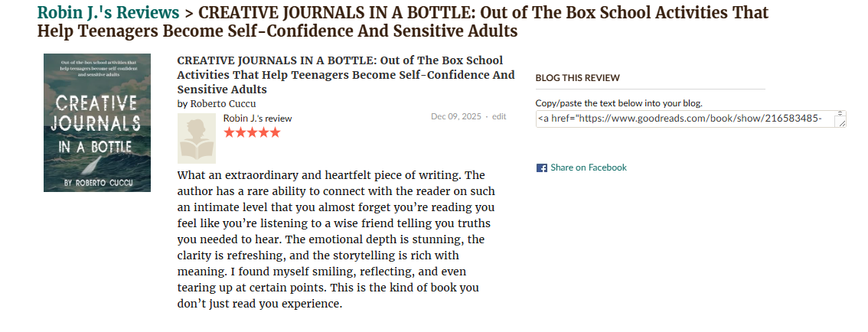Viewport: 868px width, 332px height.
Task: Click the reviewer's avatar image
Action: (197, 138)
